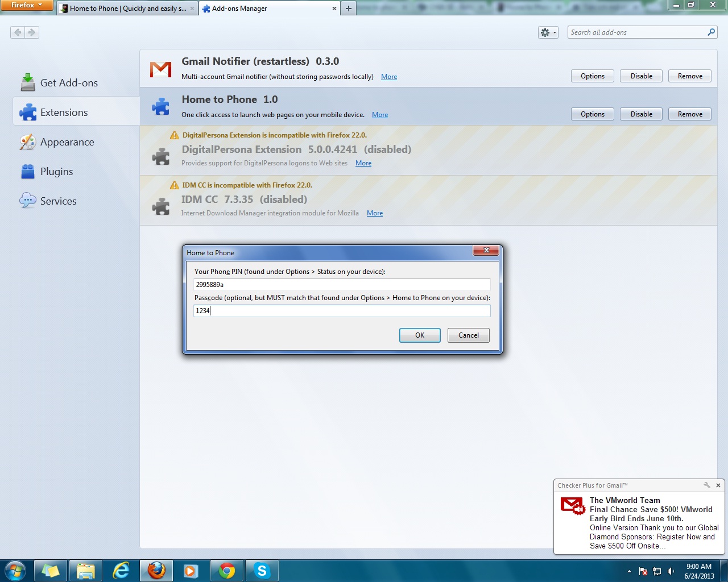
Task: Open the taskbar clock showing 9:00 AM
Action: [x=699, y=571]
